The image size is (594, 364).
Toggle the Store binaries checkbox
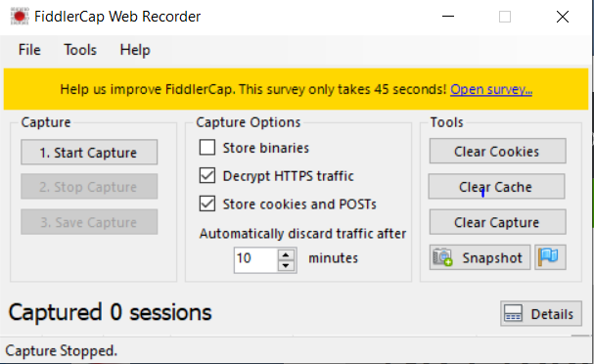pyautogui.click(x=207, y=148)
